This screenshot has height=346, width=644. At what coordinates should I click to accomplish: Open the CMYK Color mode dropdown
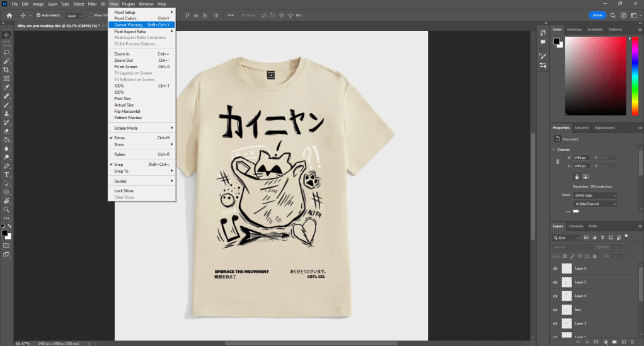point(595,195)
